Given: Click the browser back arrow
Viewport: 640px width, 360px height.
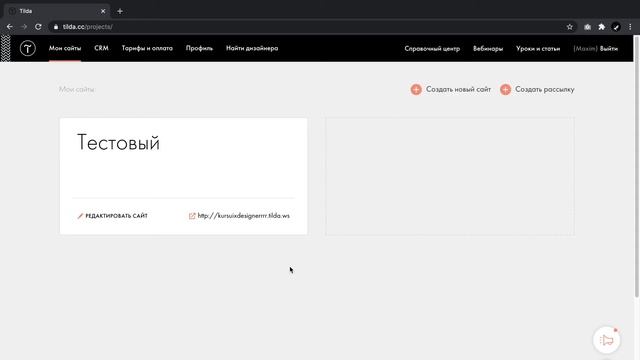Looking at the screenshot, I should pyautogui.click(x=9, y=27).
